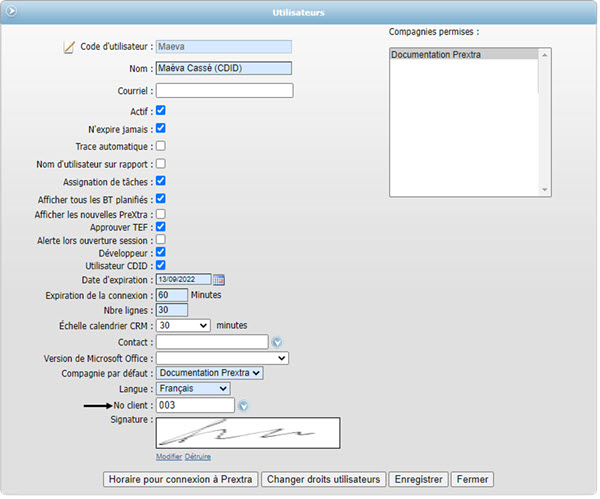Click into the Courriel input field
600x499 pixels.
224,91
